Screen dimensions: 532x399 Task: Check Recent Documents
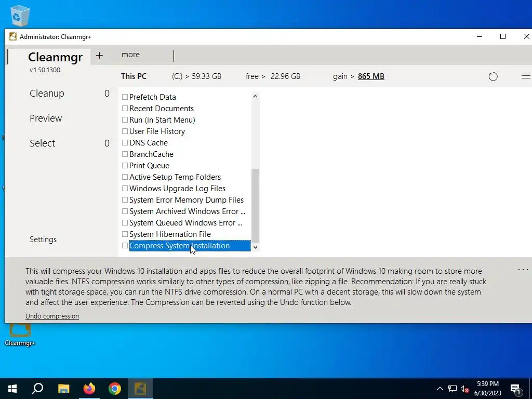coord(125,108)
